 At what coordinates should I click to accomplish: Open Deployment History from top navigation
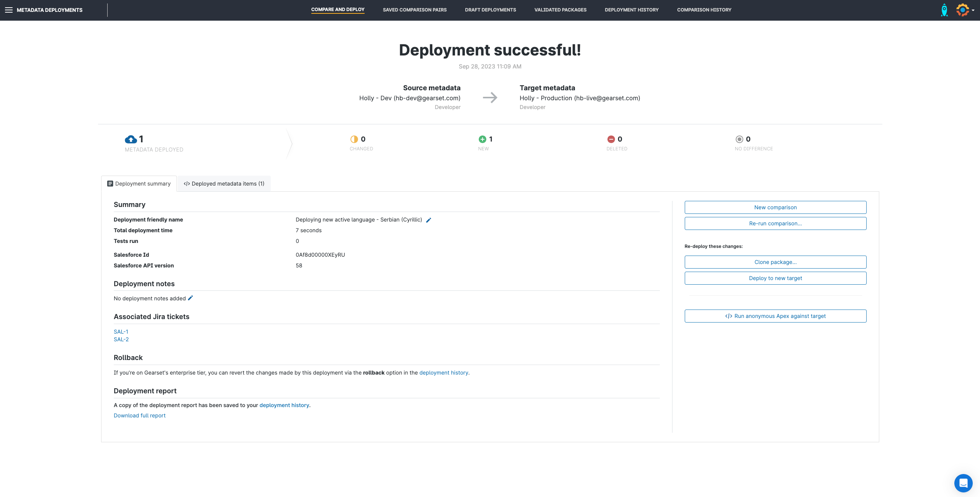pos(631,10)
